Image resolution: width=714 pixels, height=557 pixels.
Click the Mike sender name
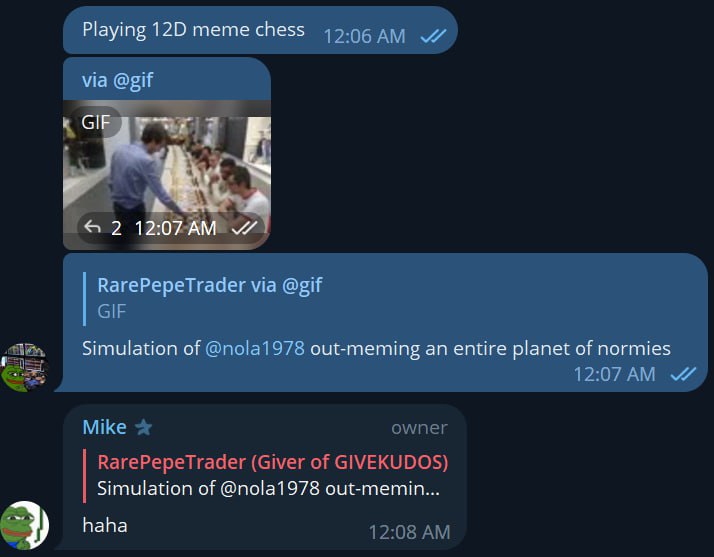[105, 427]
